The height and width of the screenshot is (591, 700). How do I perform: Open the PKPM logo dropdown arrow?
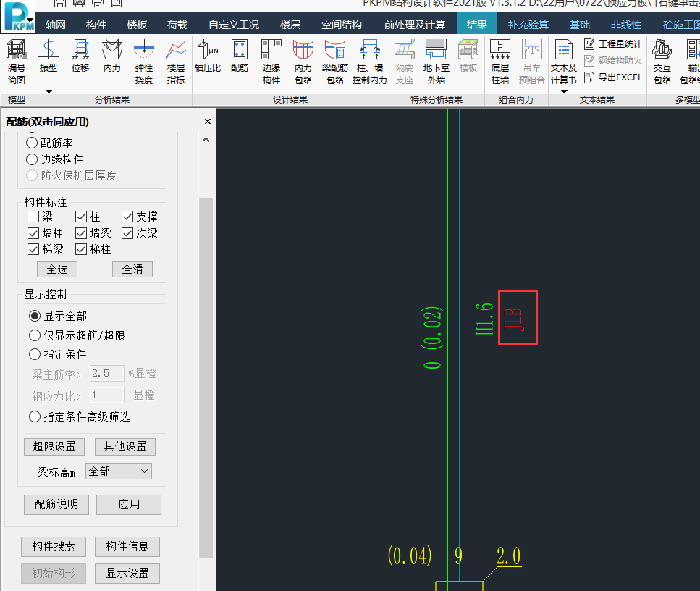(x=30, y=20)
